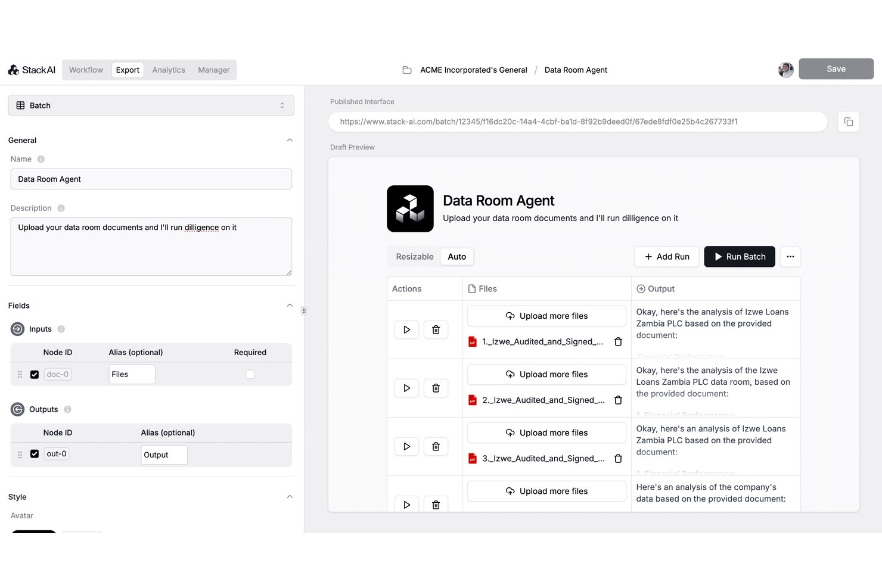Click the Run Batch button

[x=740, y=257]
